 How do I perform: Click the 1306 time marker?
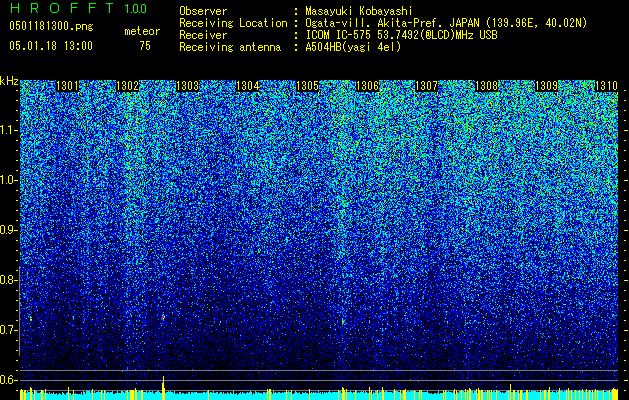[367, 86]
